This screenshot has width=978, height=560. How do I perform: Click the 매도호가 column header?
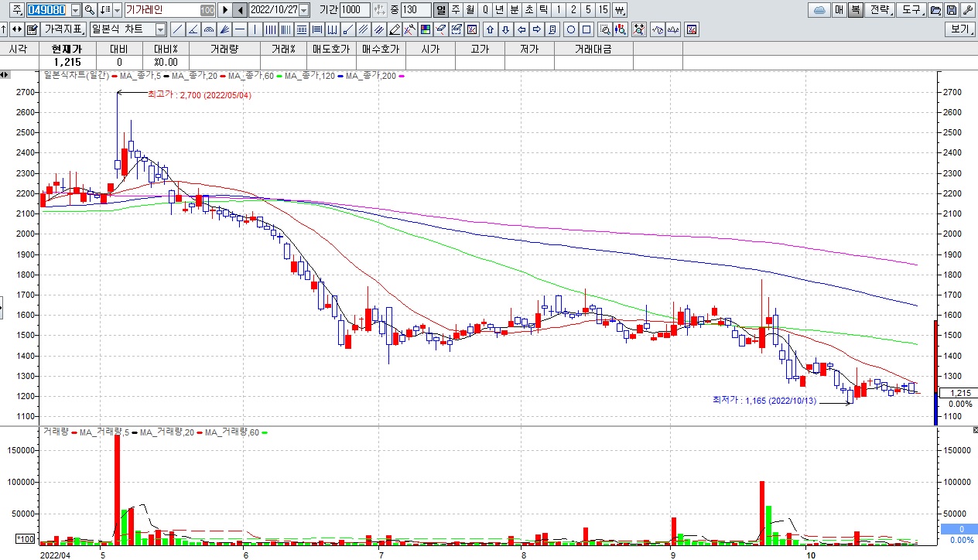point(330,49)
